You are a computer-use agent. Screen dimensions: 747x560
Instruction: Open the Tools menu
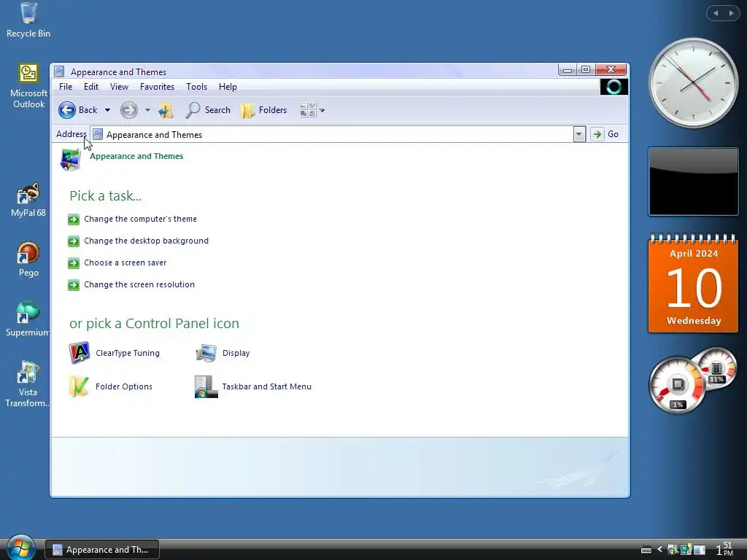click(x=196, y=87)
